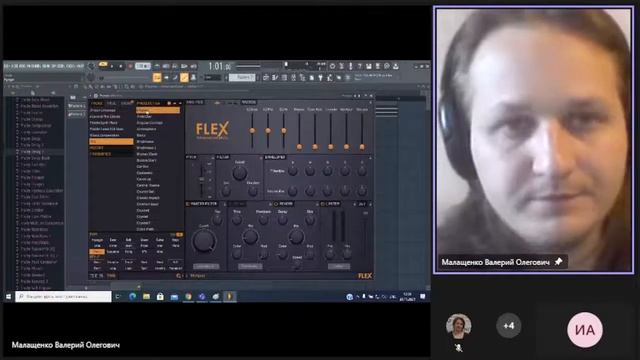Toggle the Browser view icon
The height and width of the screenshot is (360, 640).
302,77
